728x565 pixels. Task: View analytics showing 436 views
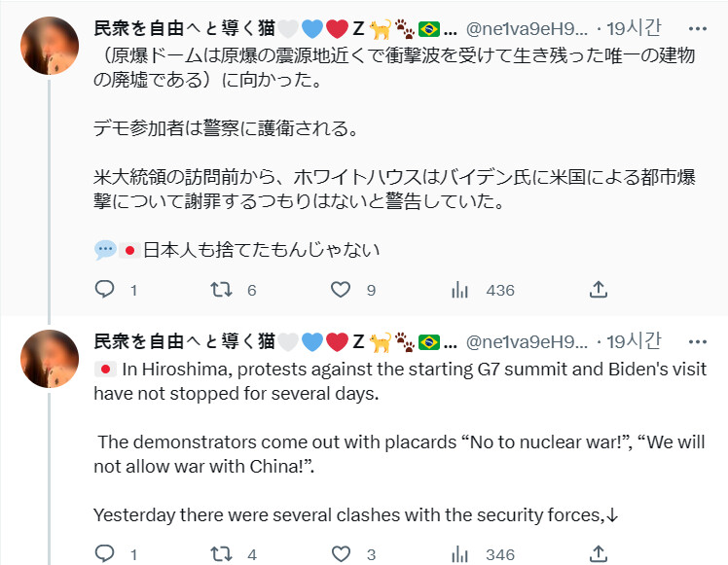(459, 290)
